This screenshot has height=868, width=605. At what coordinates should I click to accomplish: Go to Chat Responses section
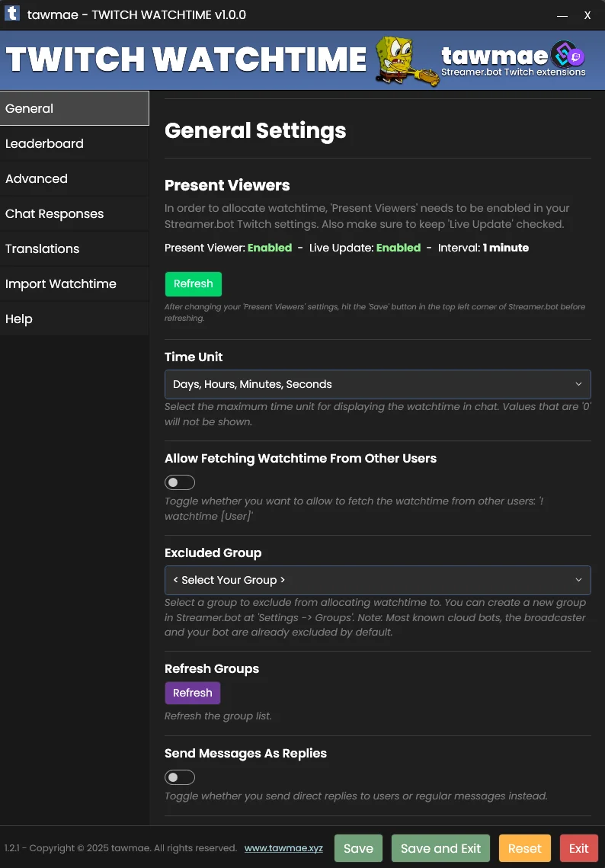click(x=74, y=213)
